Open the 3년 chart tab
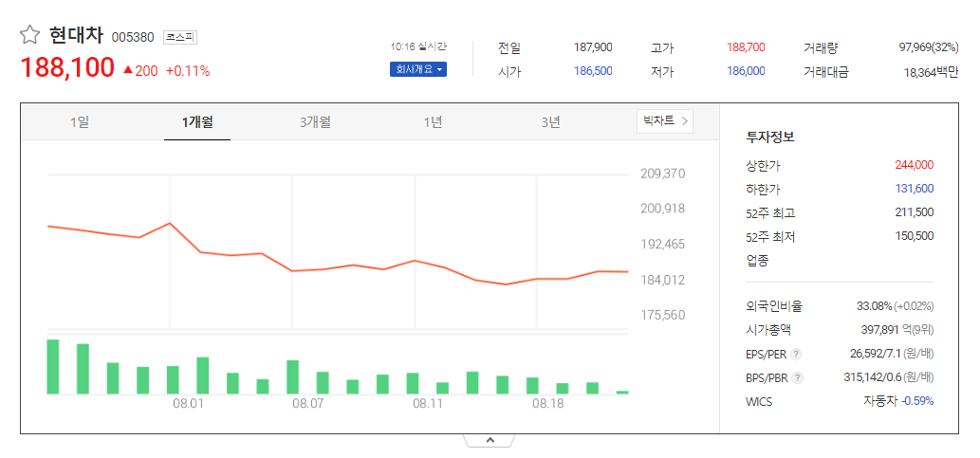Viewport: 980px width, 458px height. [550, 121]
